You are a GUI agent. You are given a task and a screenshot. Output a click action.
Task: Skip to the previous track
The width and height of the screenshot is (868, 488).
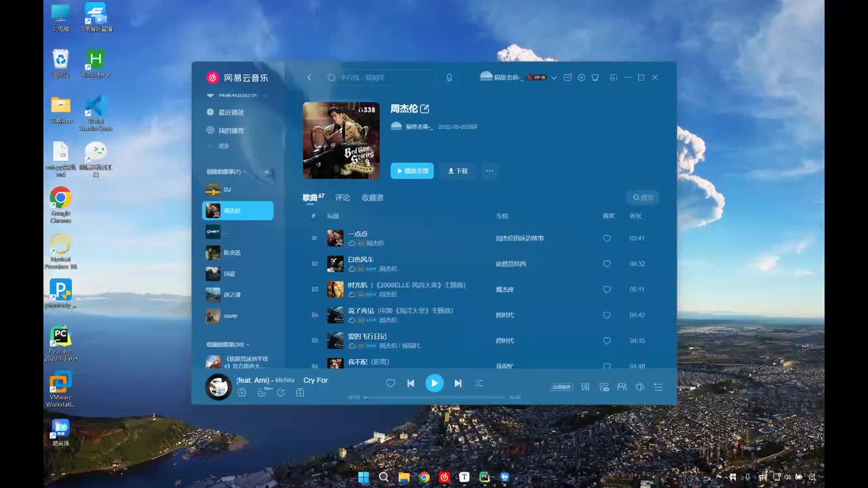(410, 384)
